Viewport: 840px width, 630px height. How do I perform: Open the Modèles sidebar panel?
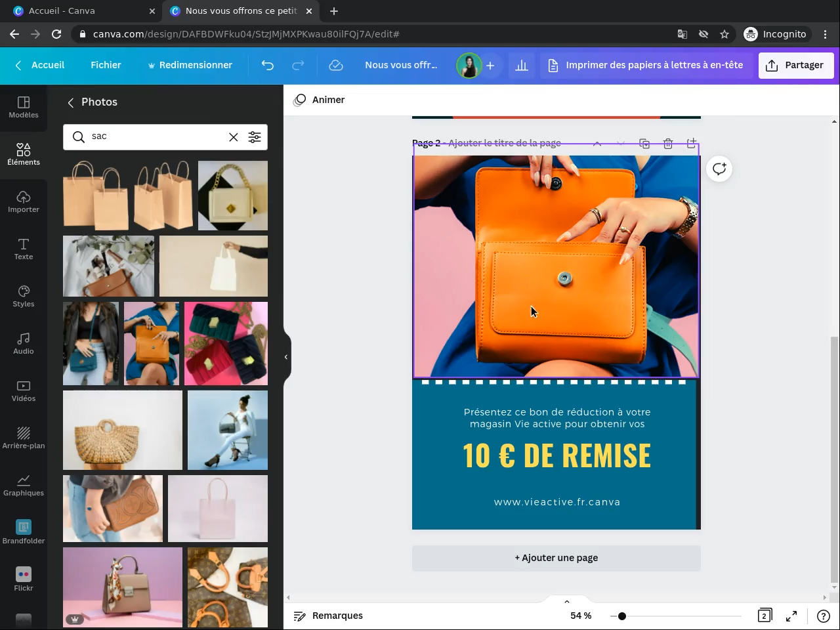pos(24,108)
